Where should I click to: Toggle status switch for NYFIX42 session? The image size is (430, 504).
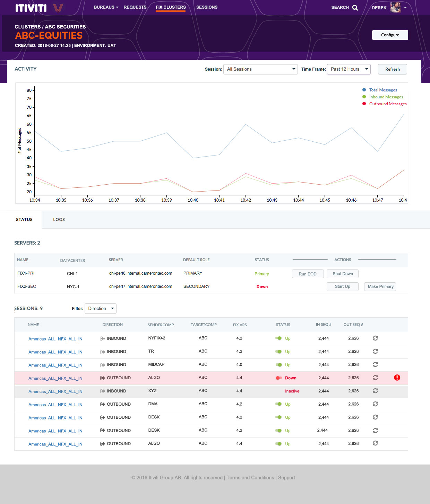[278, 338]
